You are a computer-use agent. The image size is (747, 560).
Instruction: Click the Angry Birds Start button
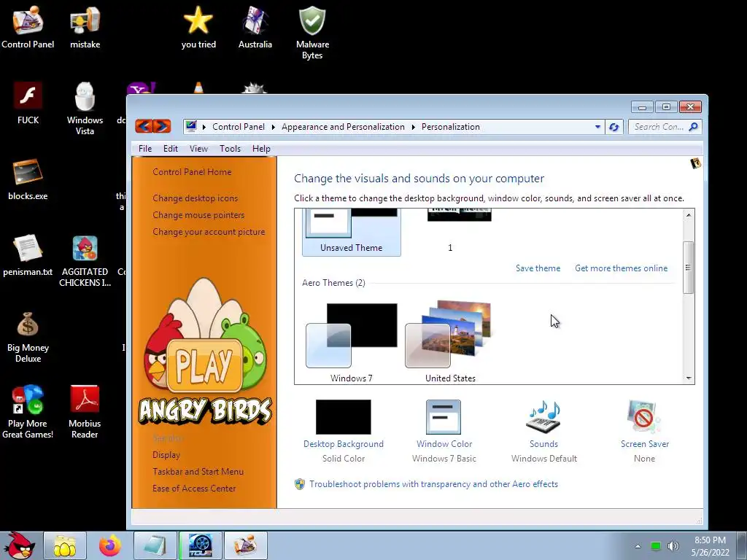coord(20,545)
